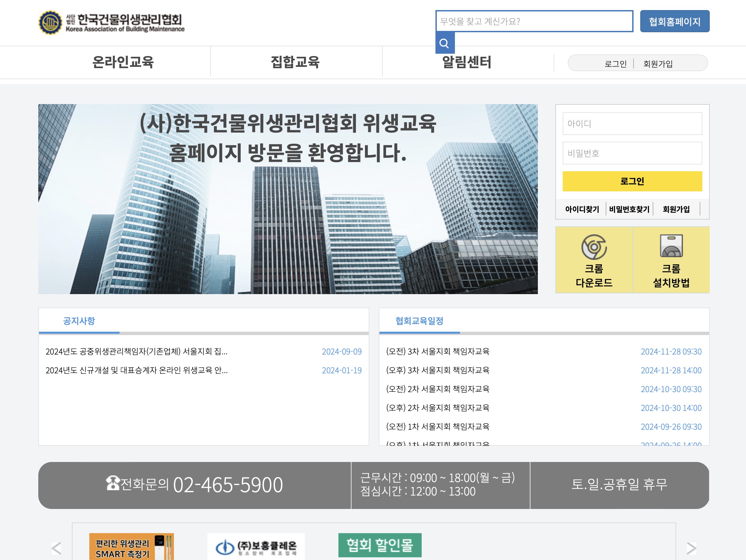
Task: Focus the 아이디 input field
Action: 632,124
